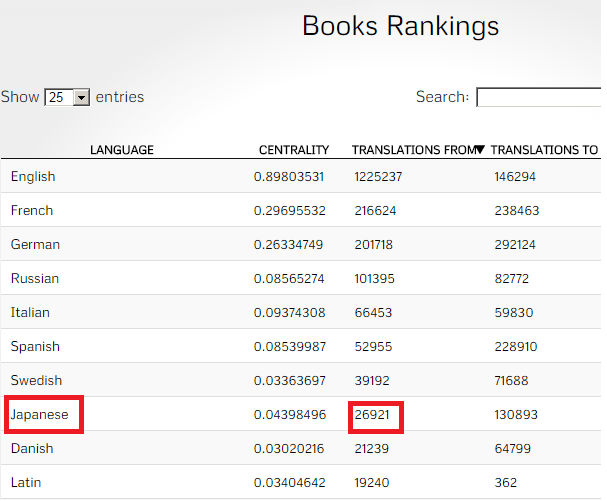Click translations to value 64799

513,449
